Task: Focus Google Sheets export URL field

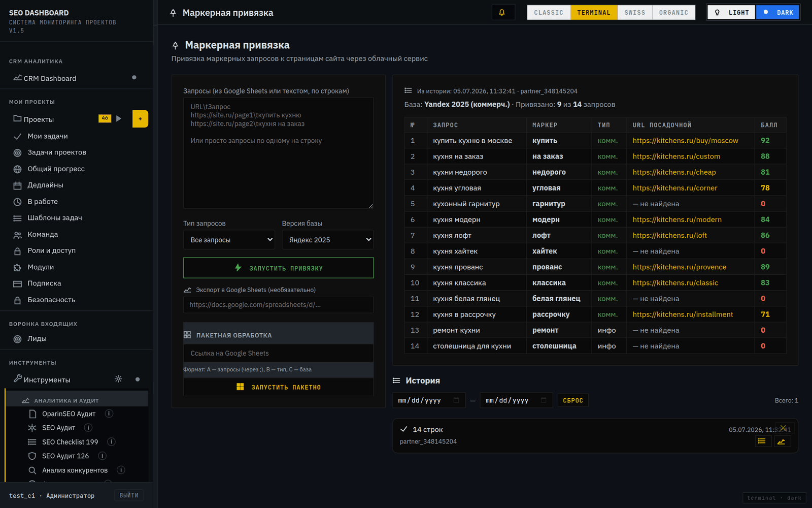Action: coord(279,305)
